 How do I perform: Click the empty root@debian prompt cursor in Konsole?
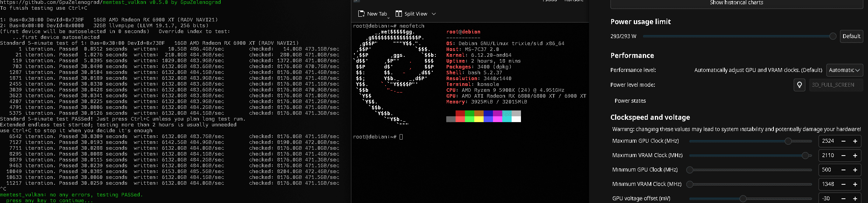pos(401,137)
